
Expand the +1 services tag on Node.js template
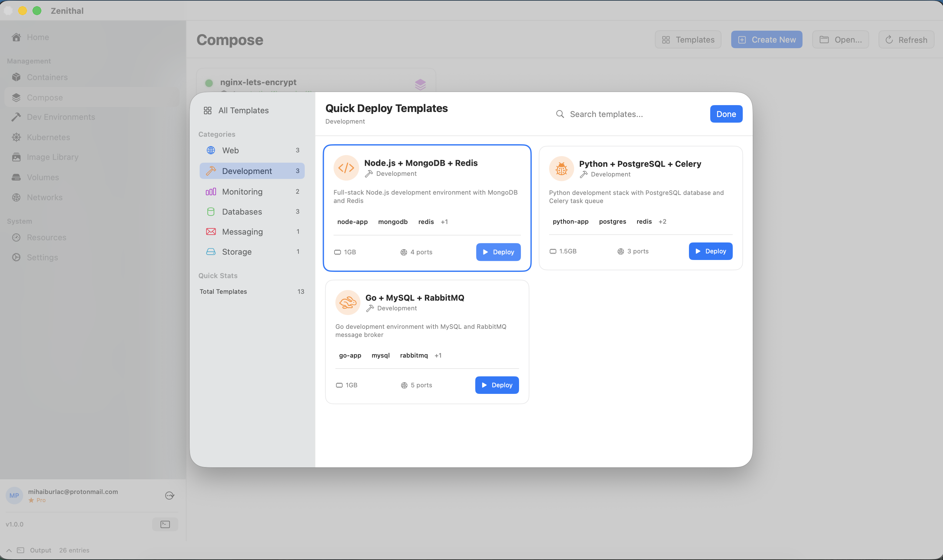click(445, 221)
